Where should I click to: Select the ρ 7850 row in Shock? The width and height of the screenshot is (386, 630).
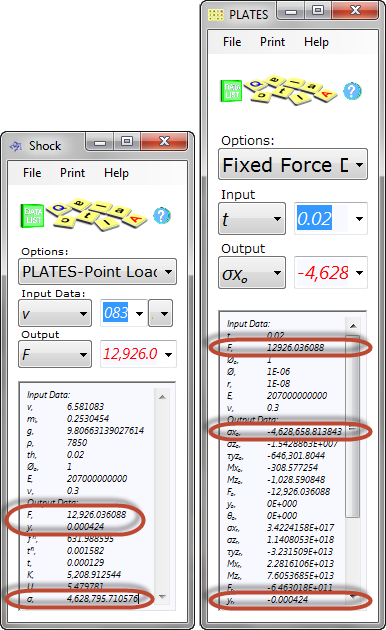57,443
